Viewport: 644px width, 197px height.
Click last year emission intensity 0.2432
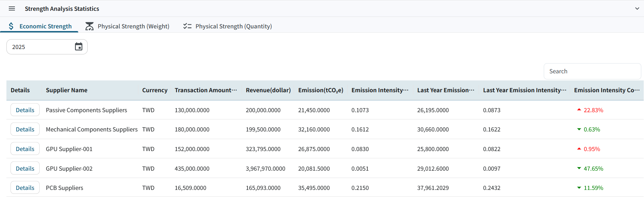[x=492, y=188]
